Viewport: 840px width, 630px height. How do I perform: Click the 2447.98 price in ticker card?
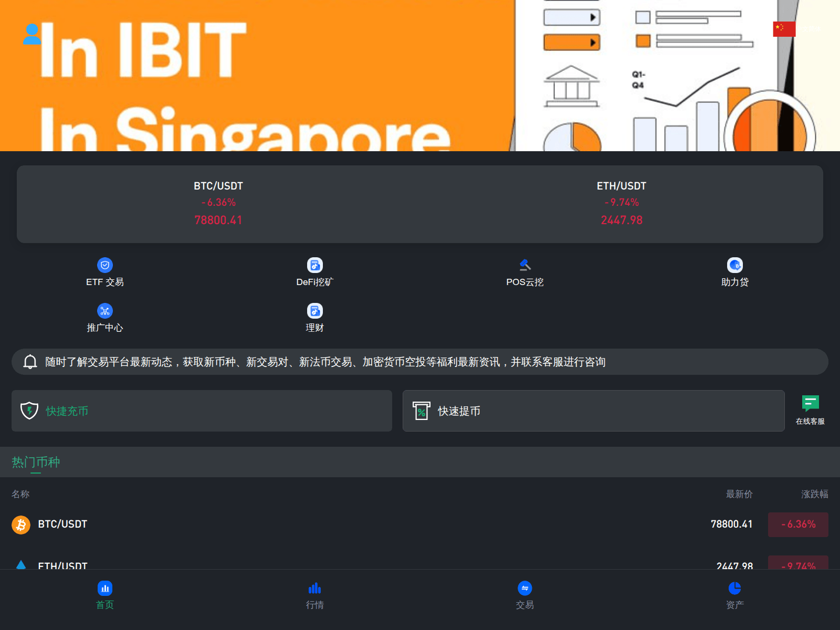(x=622, y=220)
